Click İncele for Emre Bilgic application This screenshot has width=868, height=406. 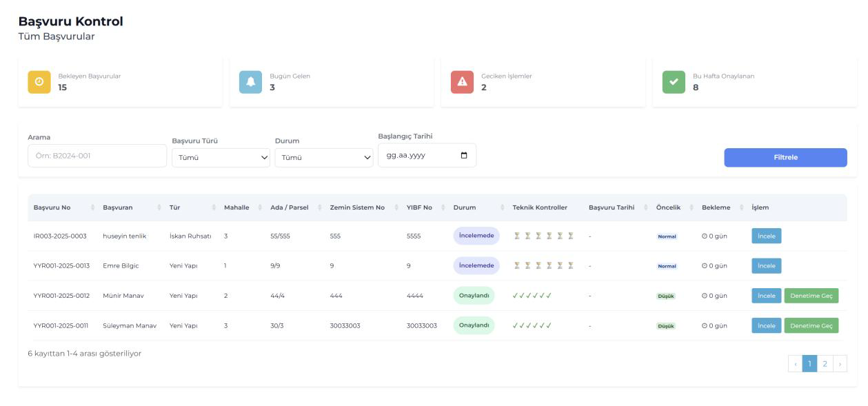[x=766, y=265]
